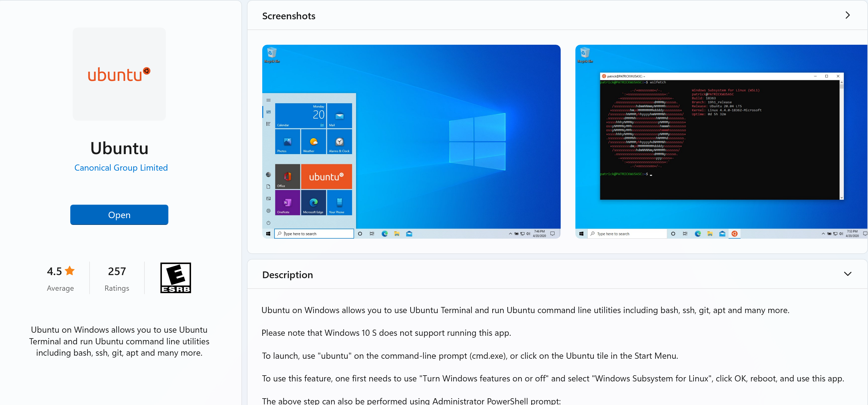Open second screenshot showing Ubuntu terminal
868x405 pixels.
721,142
